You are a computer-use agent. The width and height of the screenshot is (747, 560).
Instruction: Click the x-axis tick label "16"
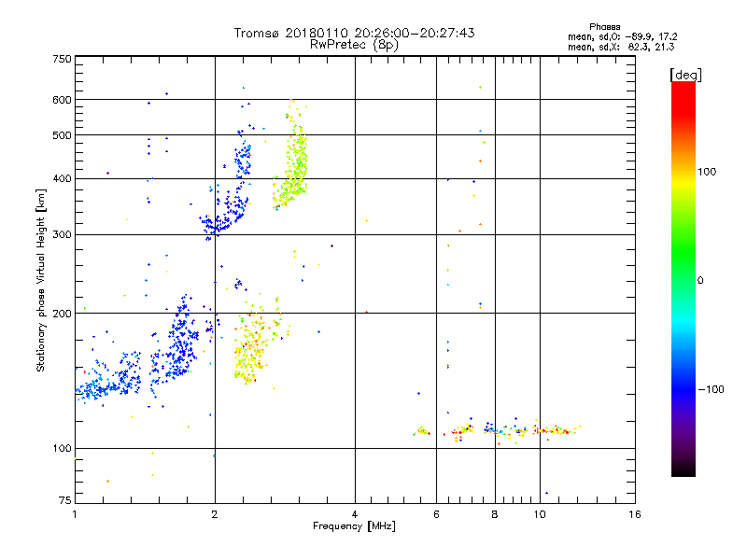635,514
